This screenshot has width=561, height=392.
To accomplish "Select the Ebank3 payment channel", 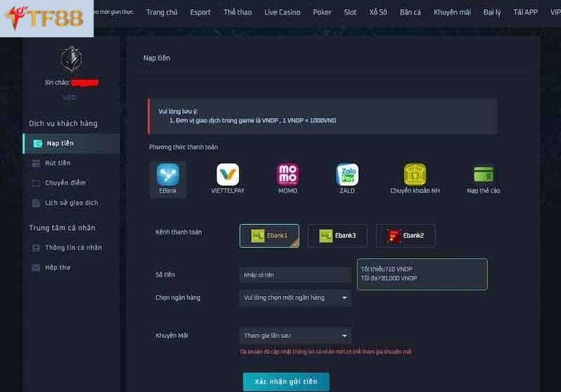I will pyautogui.click(x=337, y=236).
